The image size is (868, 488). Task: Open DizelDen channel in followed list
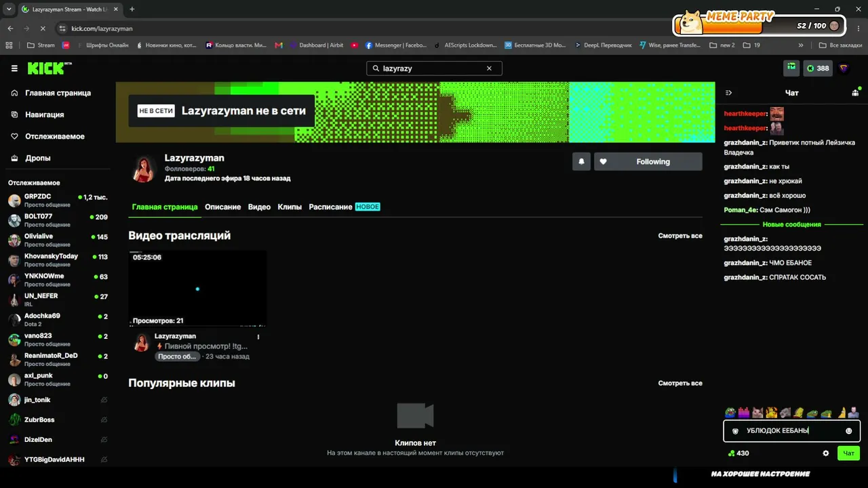[x=58, y=440]
